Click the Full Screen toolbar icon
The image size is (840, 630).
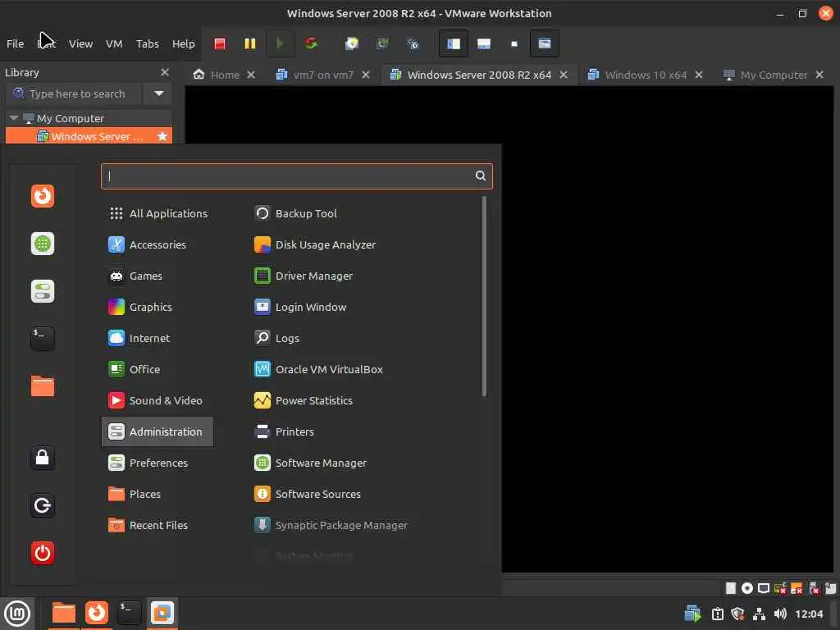(x=514, y=43)
